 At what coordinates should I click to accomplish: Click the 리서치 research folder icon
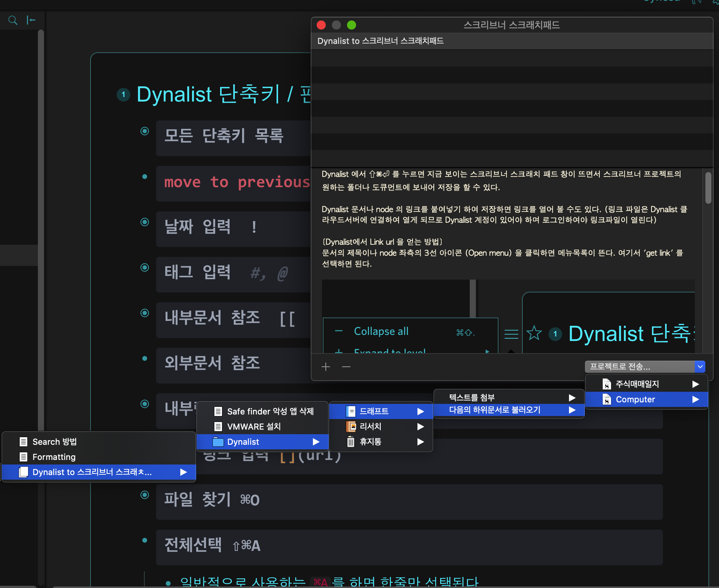pos(351,427)
